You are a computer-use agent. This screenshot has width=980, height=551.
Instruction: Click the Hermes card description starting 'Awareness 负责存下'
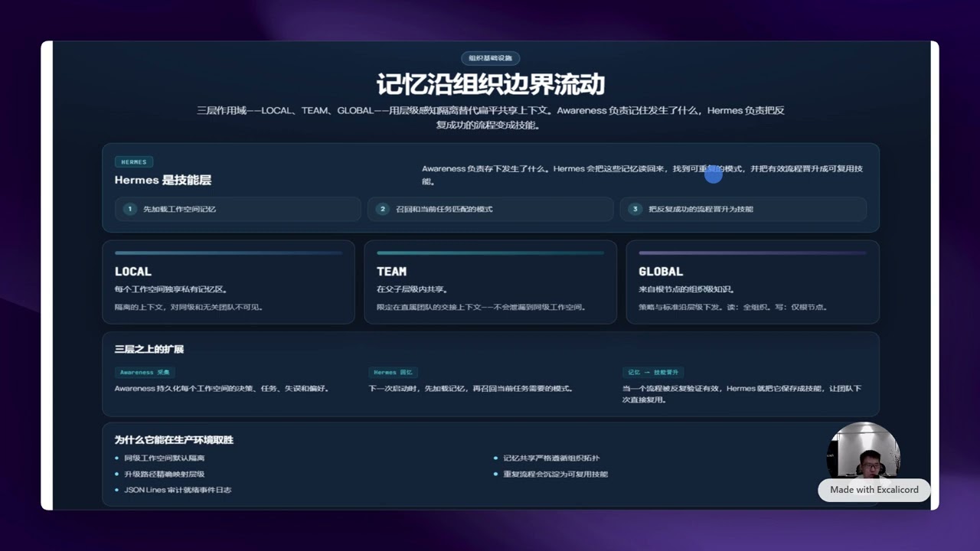642,175
